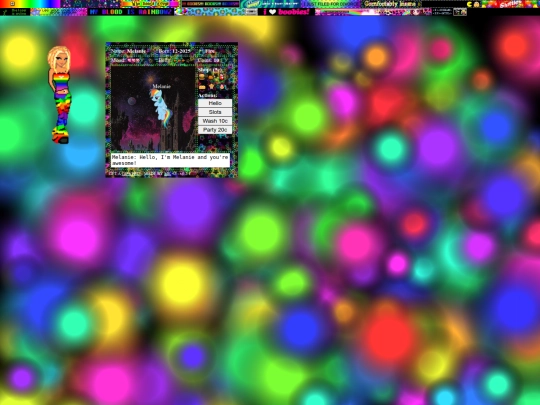Click the 'Comfortably insane' blinkie
The height and width of the screenshot is (405, 540).
(391, 4)
